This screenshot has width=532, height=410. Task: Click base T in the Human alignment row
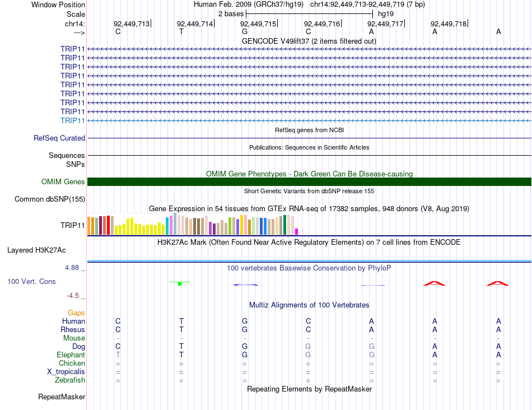pyautogui.click(x=181, y=321)
